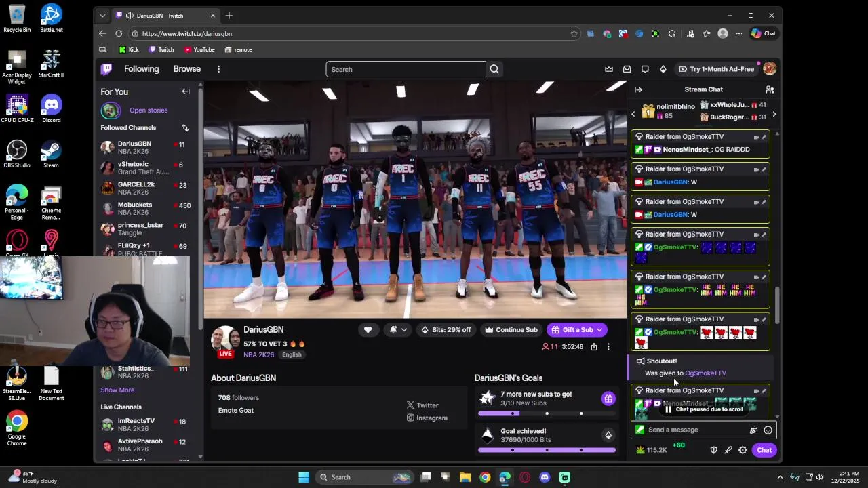The image size is (868, 488).
Task: Click the NBA 2K26 category link
Action: point(259,354)
